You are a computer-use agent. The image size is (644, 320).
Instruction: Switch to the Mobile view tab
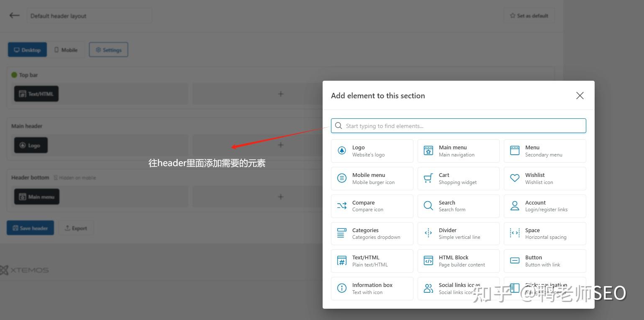tap(66, 49)
